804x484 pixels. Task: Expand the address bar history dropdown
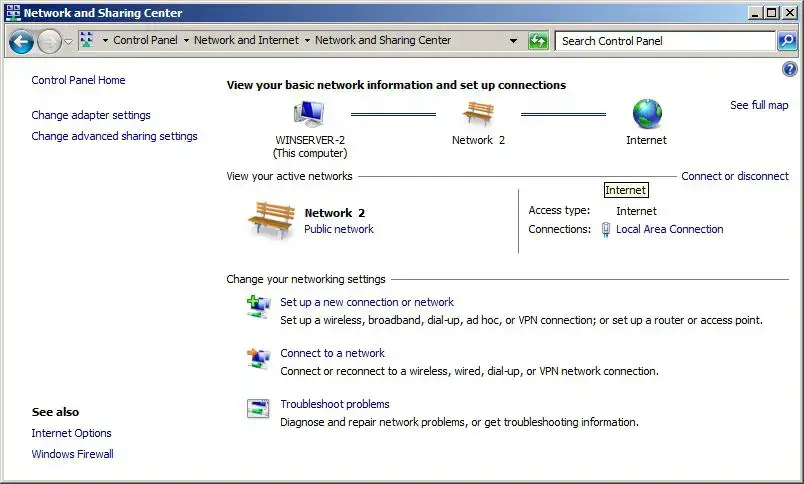513,41
